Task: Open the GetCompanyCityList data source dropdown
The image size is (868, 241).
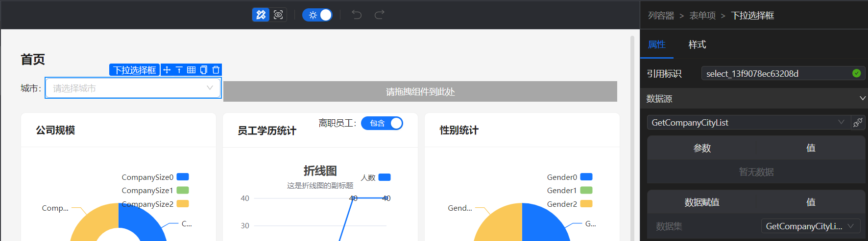Action: click(748, 122)
